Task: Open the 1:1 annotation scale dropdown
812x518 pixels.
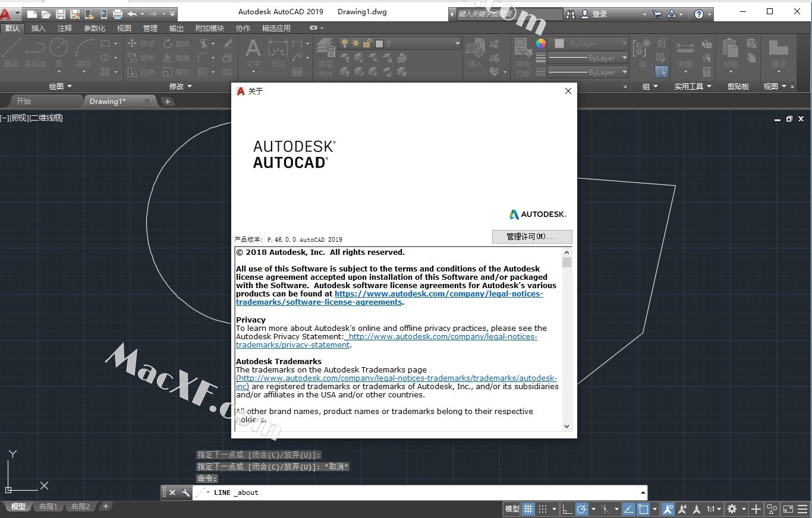Action: pos(714,509)
